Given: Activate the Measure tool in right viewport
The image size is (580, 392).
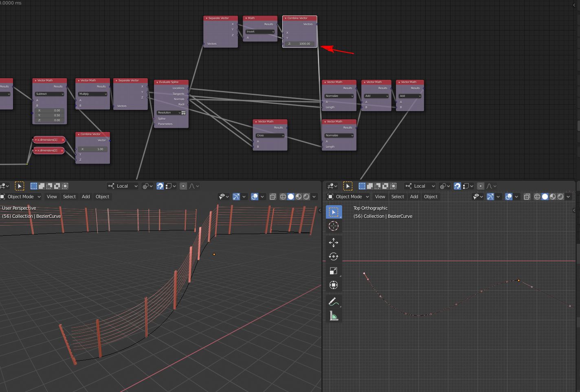Looking at the screenshot, I should click(x=334, y=316).
